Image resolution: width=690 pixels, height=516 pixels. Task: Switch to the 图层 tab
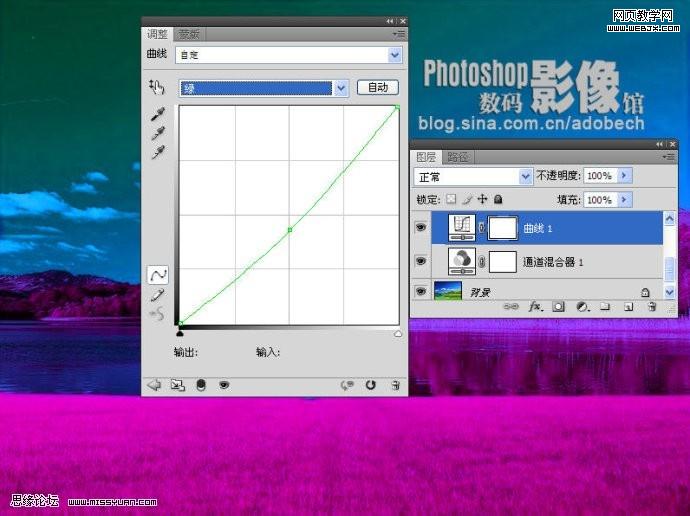426,157
